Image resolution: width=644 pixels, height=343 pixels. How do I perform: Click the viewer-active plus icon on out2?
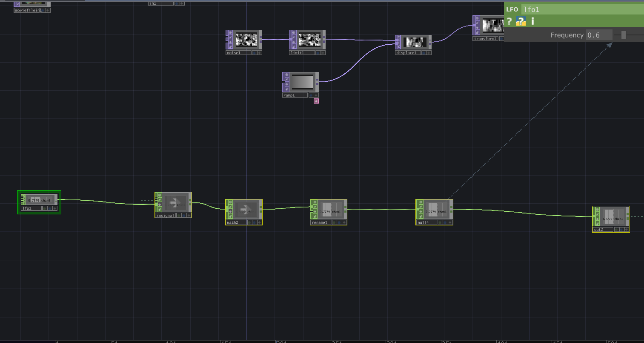[x=627, y=230]
